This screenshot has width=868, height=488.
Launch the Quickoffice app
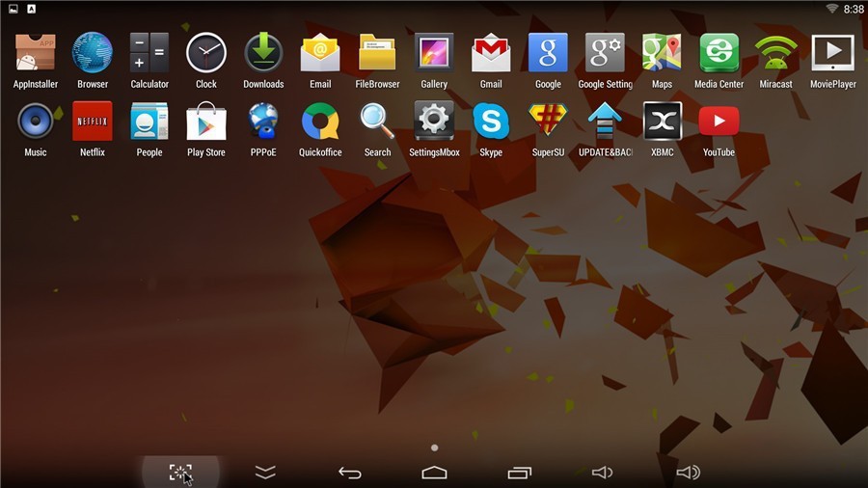click(x=320, y=122)
